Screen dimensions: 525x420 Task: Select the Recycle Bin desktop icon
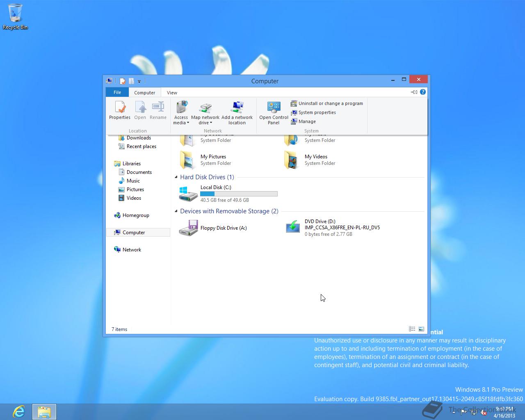click(15, 17)
